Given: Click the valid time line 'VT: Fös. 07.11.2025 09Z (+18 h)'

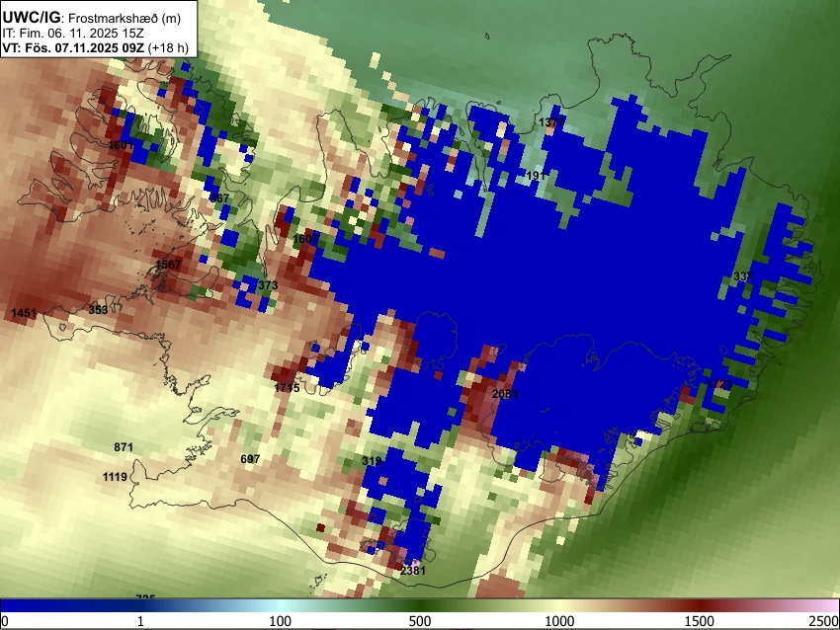Looking at the screenshot, I should click(95, 47).
